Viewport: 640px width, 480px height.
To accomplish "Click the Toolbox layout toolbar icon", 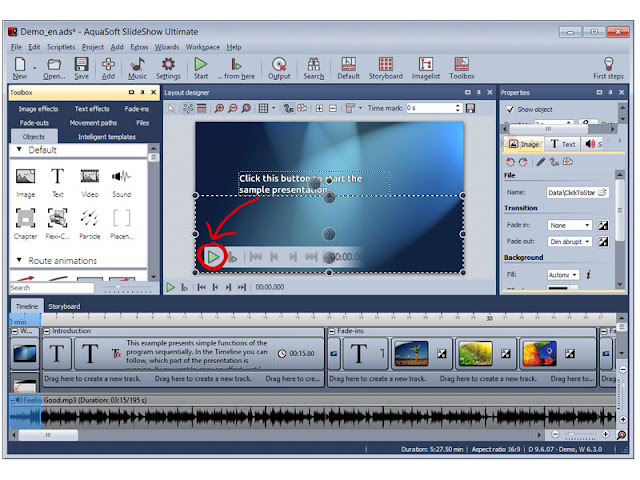I will pyautogui.click(x=462, y=68).
